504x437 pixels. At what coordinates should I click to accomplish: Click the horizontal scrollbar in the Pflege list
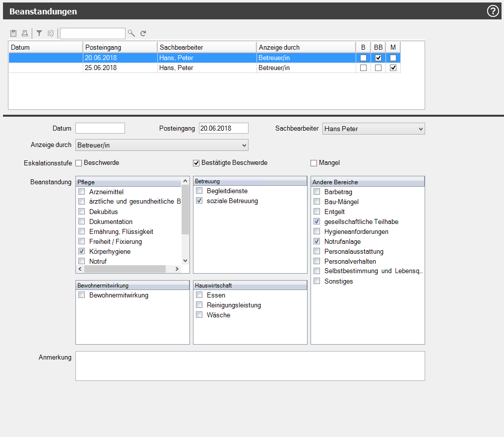125,269
